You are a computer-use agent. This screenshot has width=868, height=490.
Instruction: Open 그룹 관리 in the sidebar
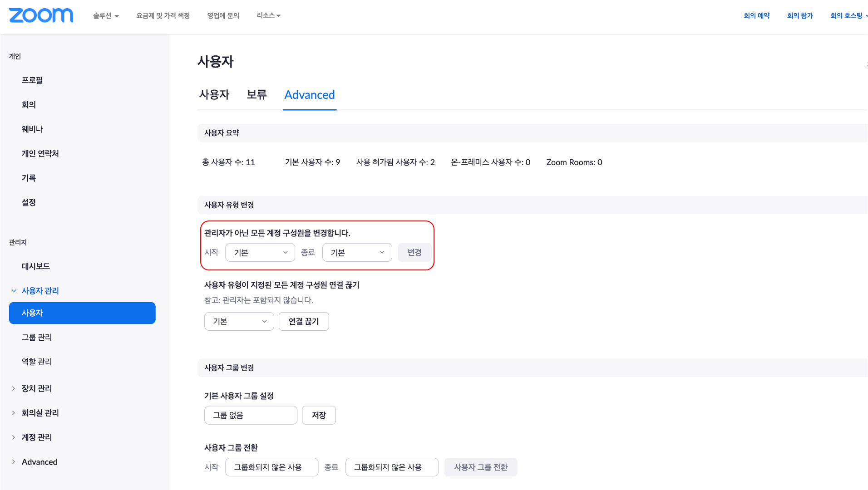point(37,338)
